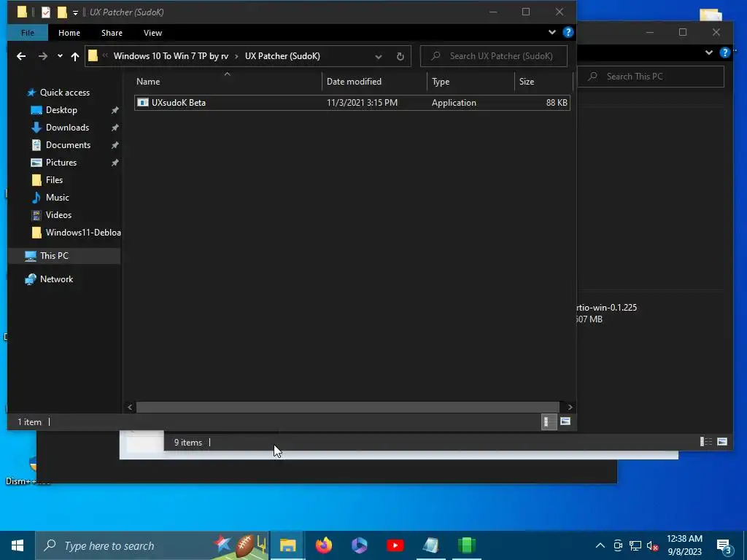Open address bar history dropdown
This screenshot has height=560, width=747.
379,57
